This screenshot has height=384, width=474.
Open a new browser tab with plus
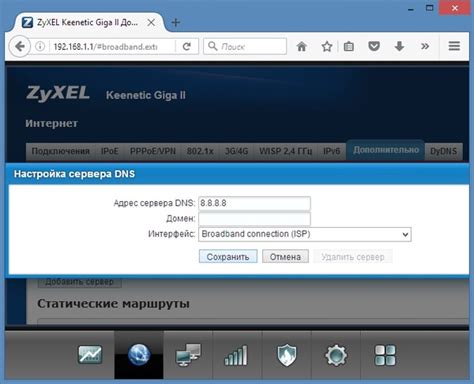pos(176,22)
